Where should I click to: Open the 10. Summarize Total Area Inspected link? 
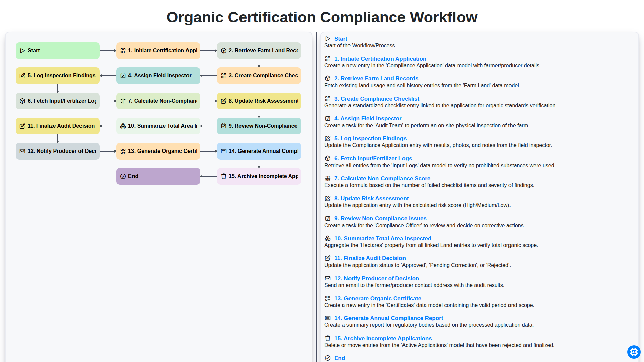click(x=383, y=238)
